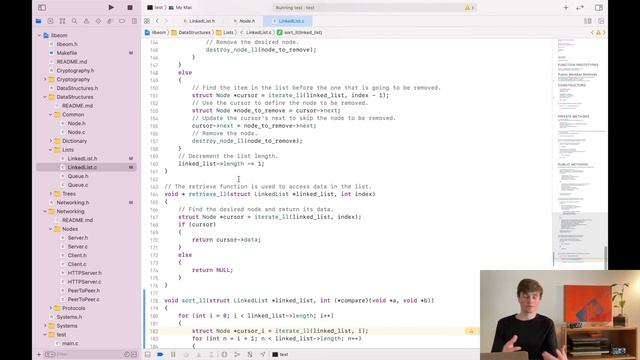Open DataStructures in the jump bar

191,32
